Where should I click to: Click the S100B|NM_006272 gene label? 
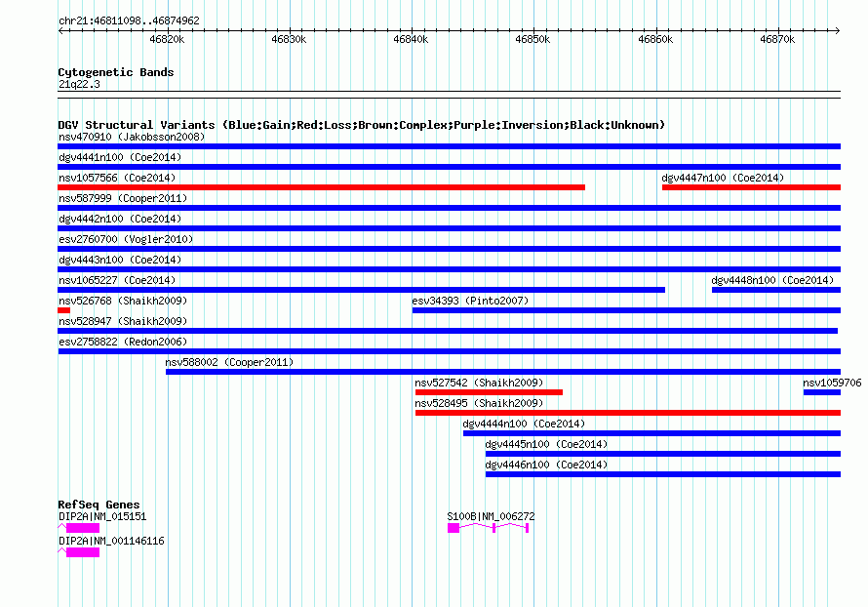pyautogui.click(x=491, y=516)
